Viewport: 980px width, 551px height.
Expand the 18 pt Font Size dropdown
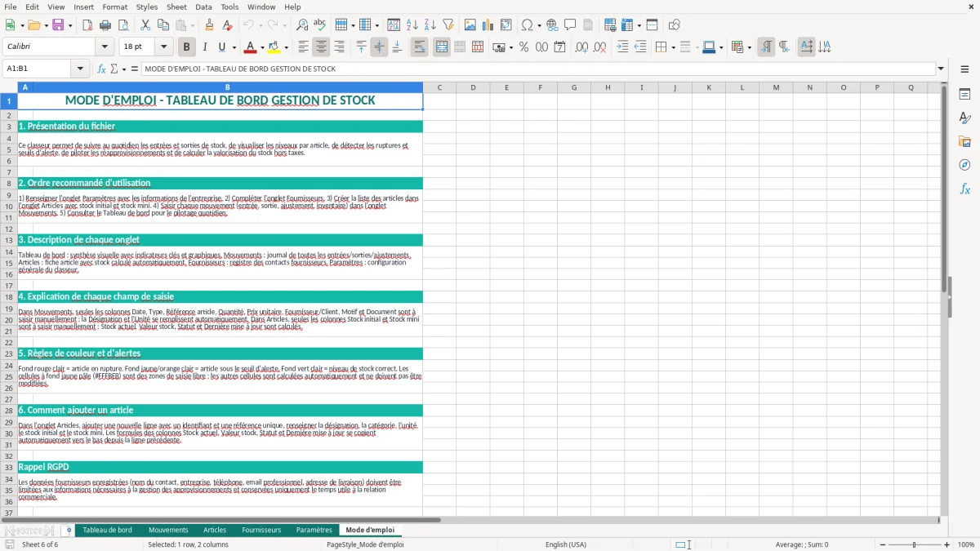coord(164,47)
